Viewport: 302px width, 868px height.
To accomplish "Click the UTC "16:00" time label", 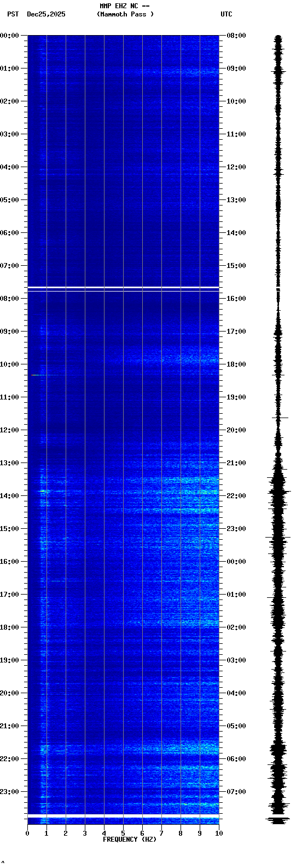I will [236, 299].
